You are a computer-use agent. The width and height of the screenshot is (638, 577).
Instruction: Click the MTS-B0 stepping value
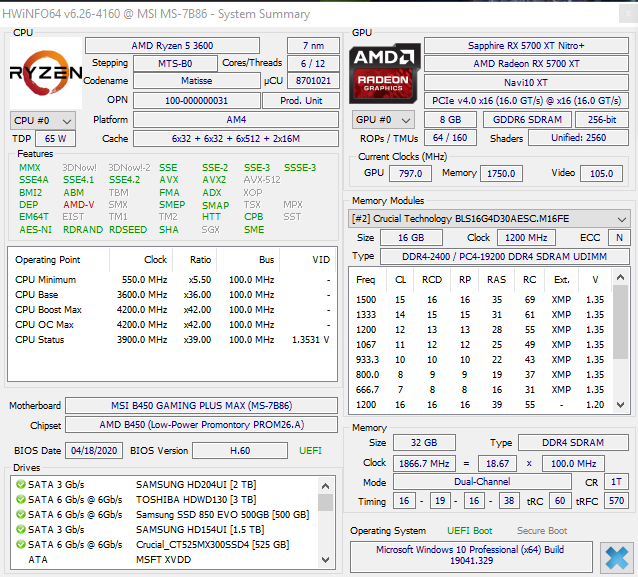coord(175,63)
